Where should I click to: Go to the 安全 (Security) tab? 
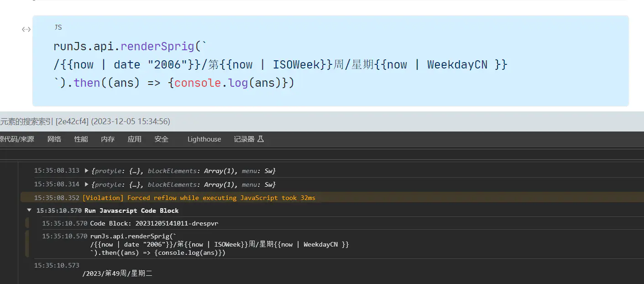[x=162, y=139]
